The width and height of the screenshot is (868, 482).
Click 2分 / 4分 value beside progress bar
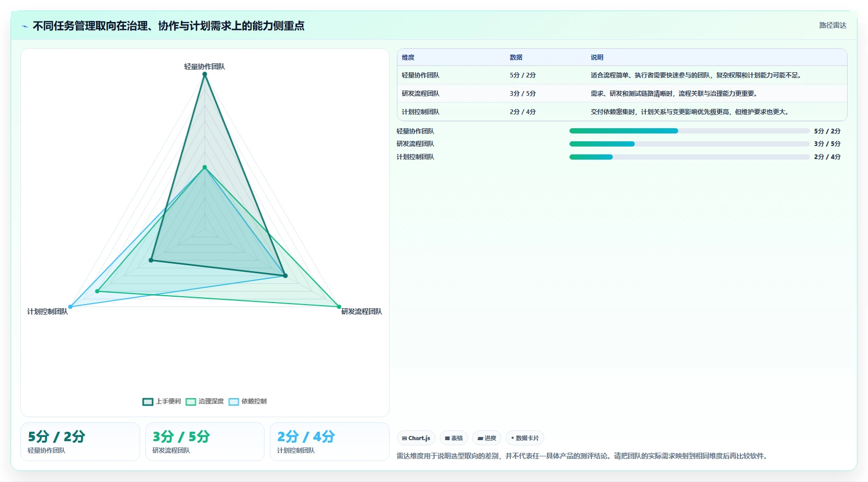click(x=827, y=157)
